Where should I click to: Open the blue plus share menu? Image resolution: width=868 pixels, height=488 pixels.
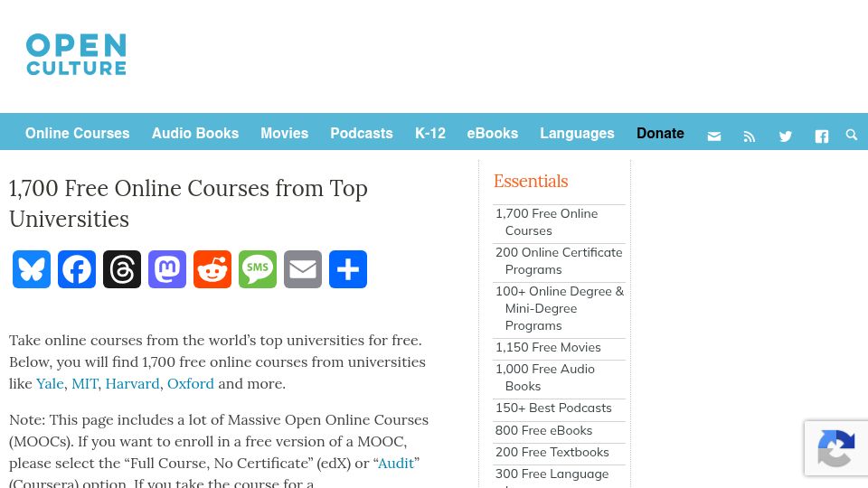point(348,269)
